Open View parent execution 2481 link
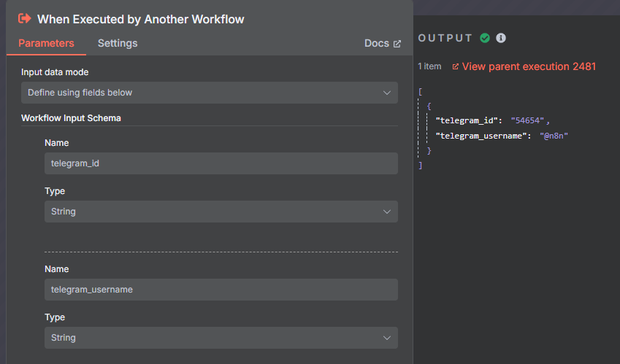This screenshot has height=364, width=620. pos(529,66)
